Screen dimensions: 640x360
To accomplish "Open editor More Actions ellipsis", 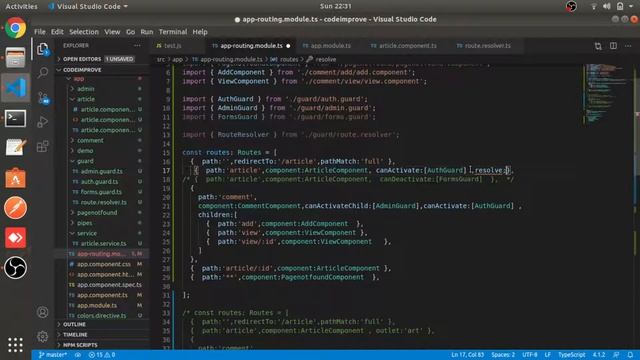I will click(628, 46).
